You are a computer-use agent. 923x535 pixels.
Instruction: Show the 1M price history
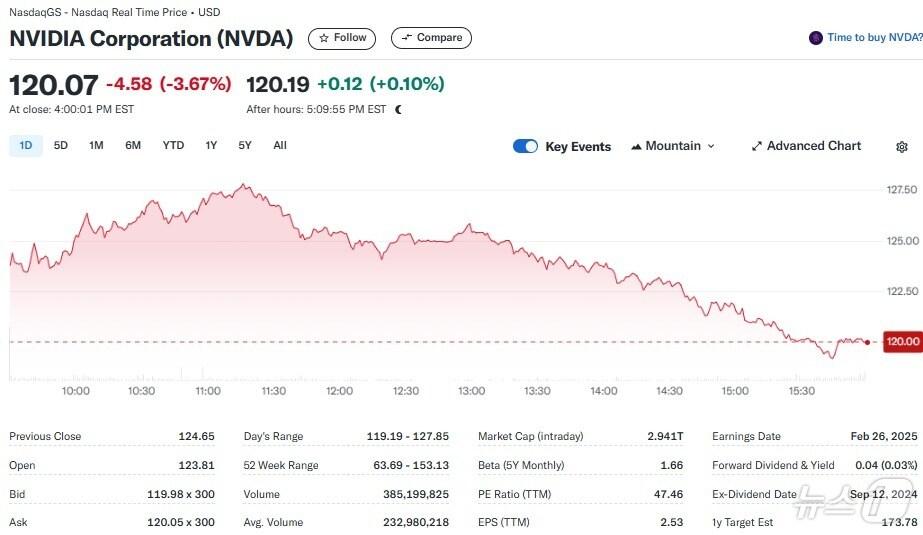(96, 145)
